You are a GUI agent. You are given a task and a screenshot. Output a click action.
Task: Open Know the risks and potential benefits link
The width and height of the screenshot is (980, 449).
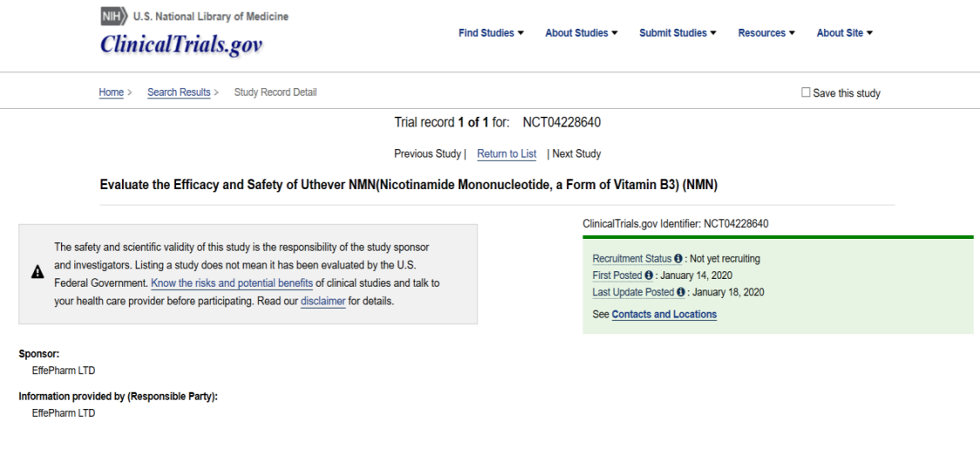232,283
